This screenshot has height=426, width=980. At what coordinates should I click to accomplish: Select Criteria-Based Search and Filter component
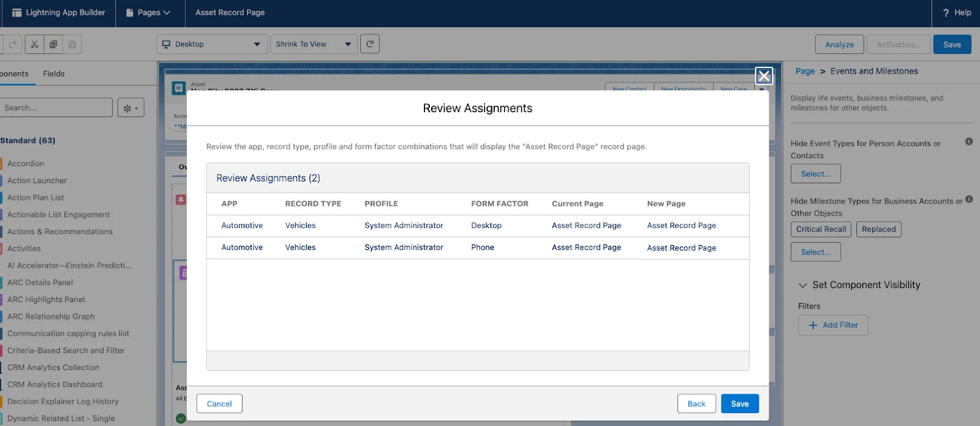(66, 351)
